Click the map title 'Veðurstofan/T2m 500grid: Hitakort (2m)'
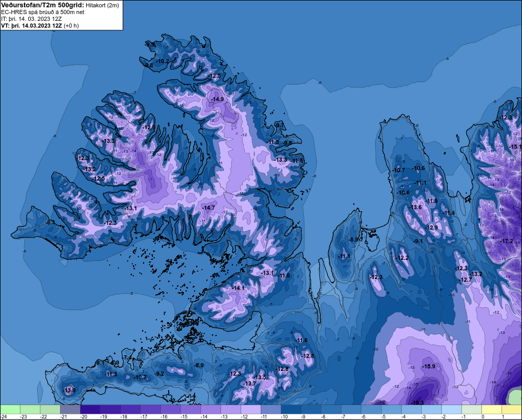 click(60, 5)
